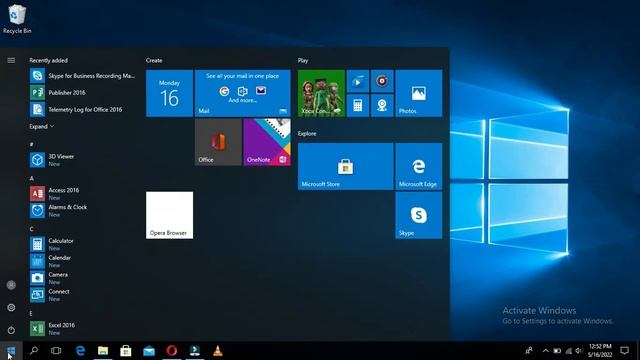Open Alarms & Clock
This screenshot has width=640, height=360.
tap(82, 210)
